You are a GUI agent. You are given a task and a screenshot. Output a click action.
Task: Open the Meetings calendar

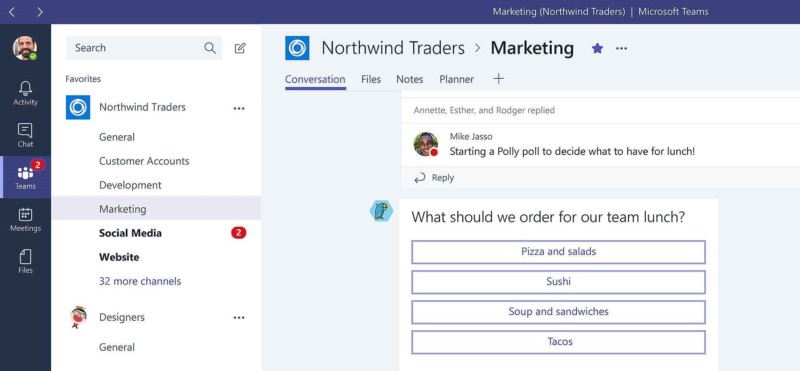[x=25, y=219]
